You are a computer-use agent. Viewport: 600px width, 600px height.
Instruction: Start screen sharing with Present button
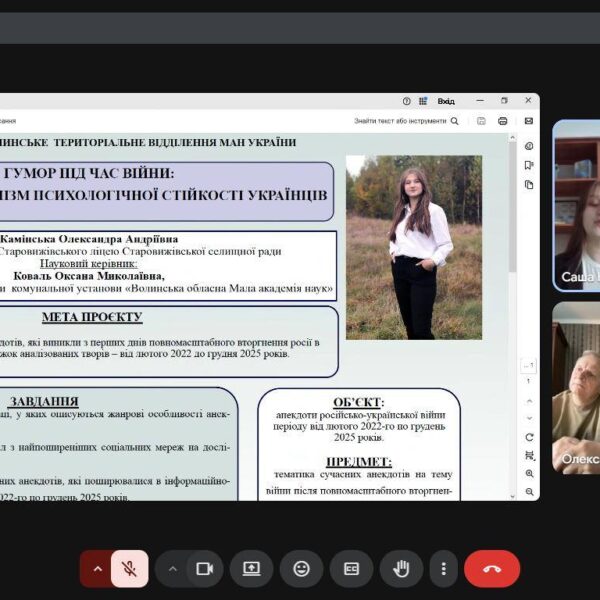(251, 568)
